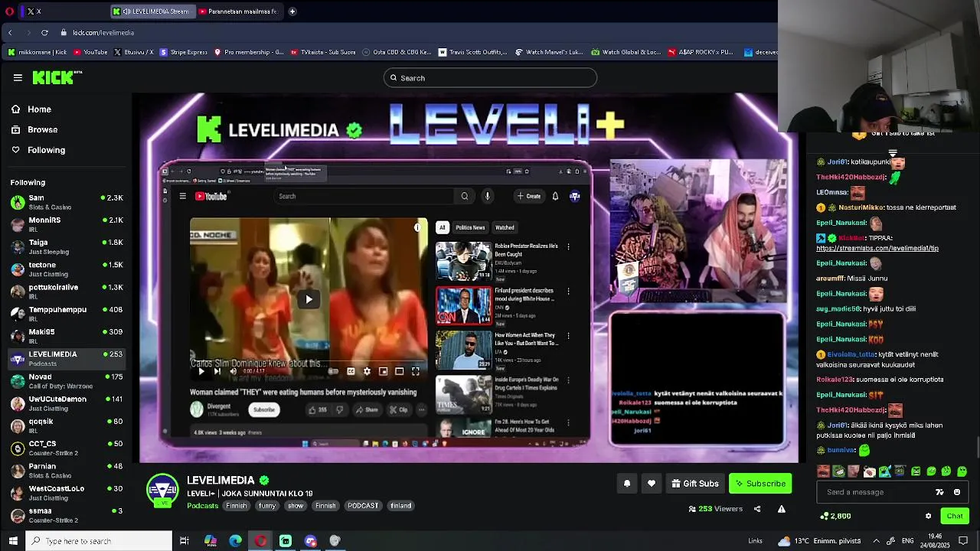Open chat settings gear icon
Image resolution: width=980 pixels, height=551 pixels.
click(x=928, y=516)
